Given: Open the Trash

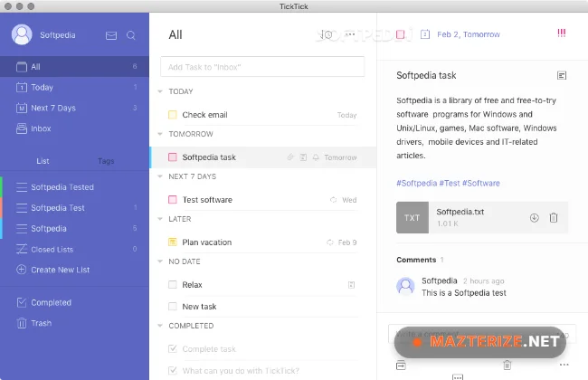Looking at the screenshot, I should coord(74,323).
